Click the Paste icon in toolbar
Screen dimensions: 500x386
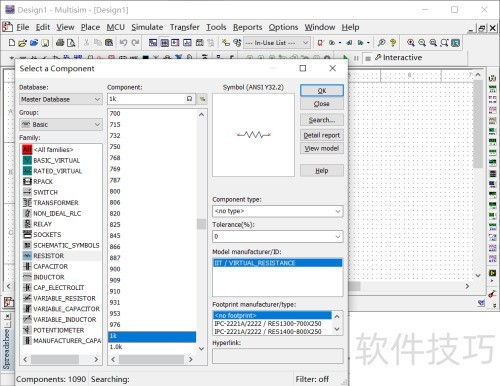[109, 43]
